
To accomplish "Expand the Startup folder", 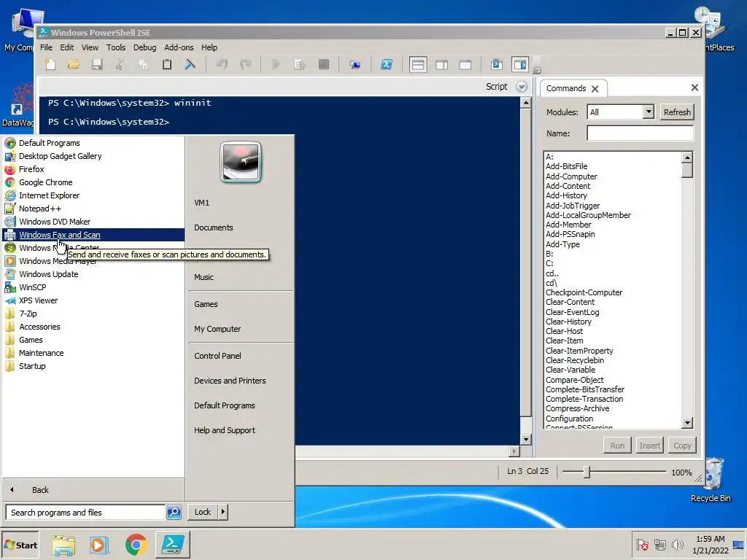I will click(x=32, y=366).
